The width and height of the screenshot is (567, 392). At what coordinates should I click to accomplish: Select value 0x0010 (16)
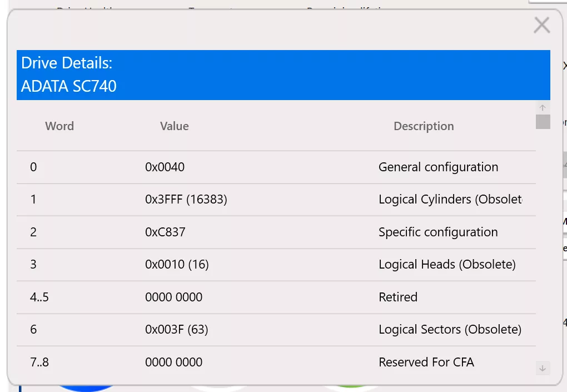point(177,264)
